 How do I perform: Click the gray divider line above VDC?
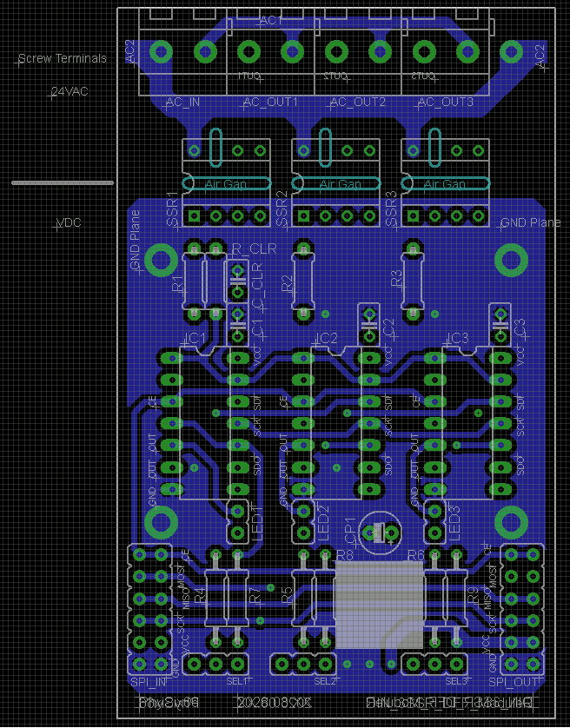coord(63,183)
